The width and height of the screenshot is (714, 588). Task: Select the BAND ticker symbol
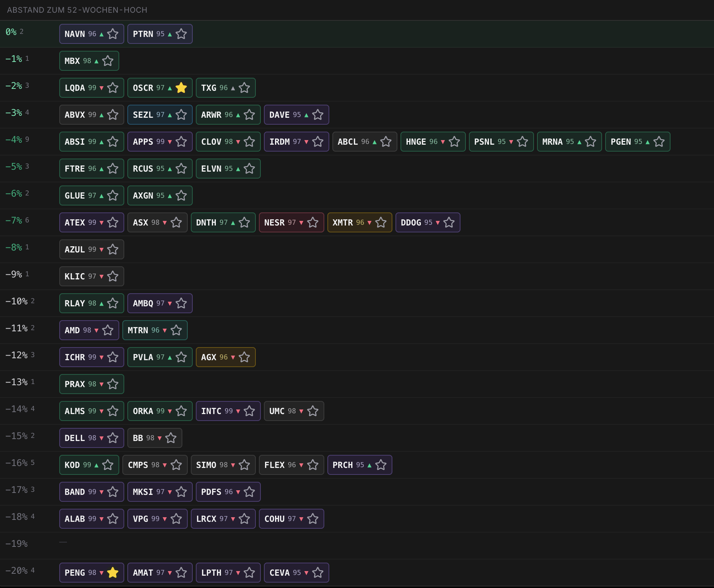coord(75,492)
